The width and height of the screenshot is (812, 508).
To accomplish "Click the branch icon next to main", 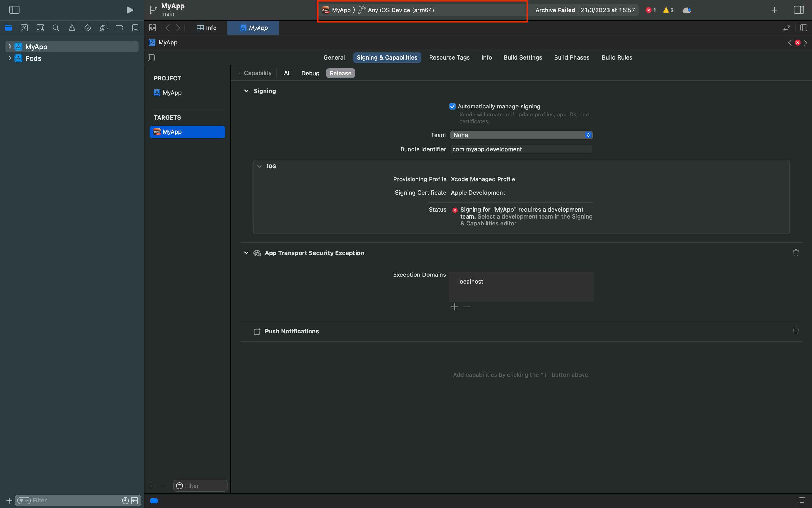I will 153,10.
